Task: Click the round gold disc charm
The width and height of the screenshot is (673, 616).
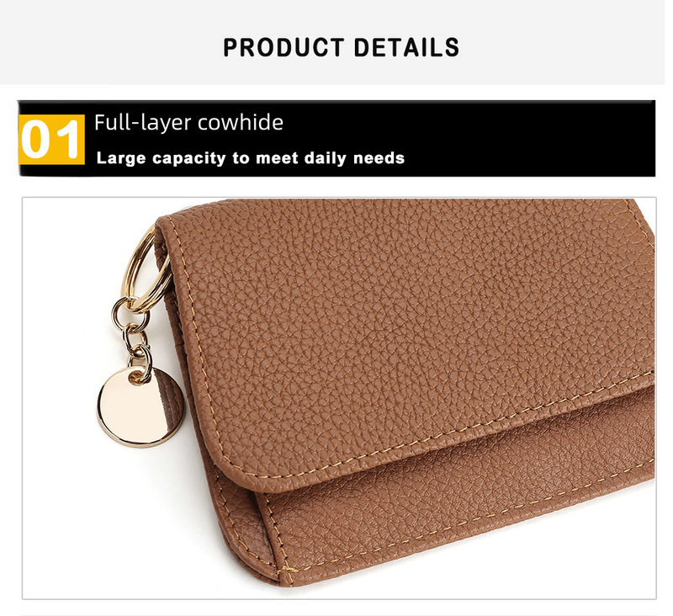Action: (x=140, y=406)
